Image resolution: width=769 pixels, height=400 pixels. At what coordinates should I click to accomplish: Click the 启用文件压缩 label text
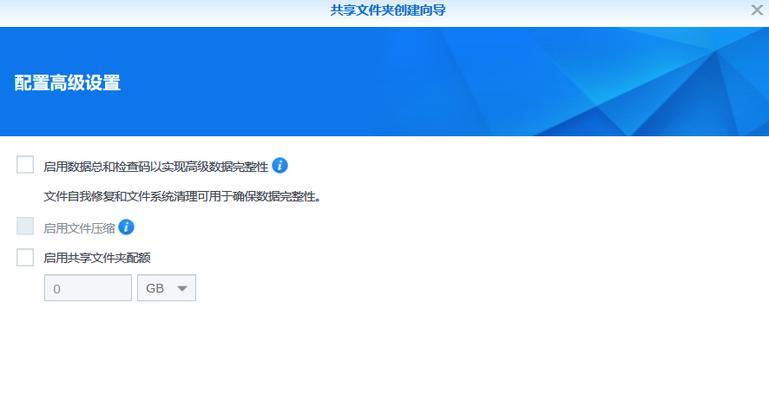click(x=79, y=228)
